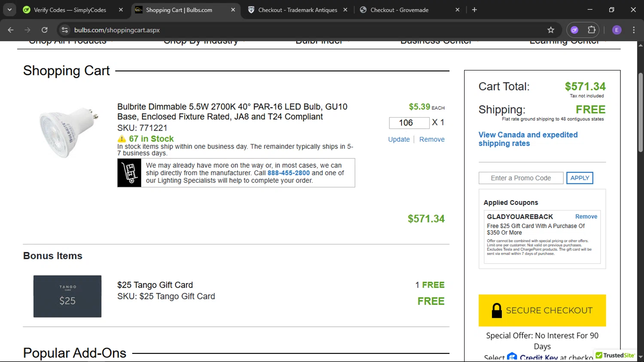The image size is (644, 362).
Task: Click the '$25 Tango Gift Card' name
Action: 155,285
